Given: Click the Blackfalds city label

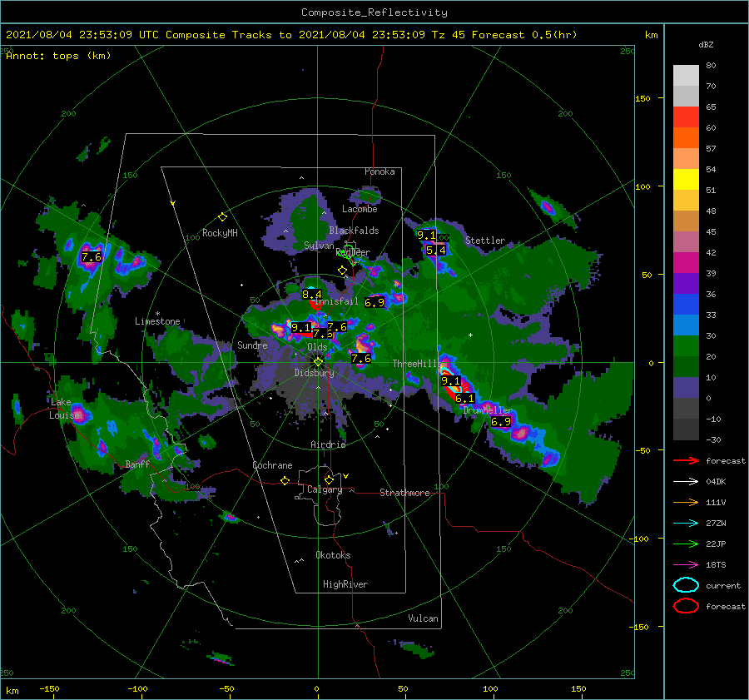Looking at the screenshot, I should tap(354, 231).
